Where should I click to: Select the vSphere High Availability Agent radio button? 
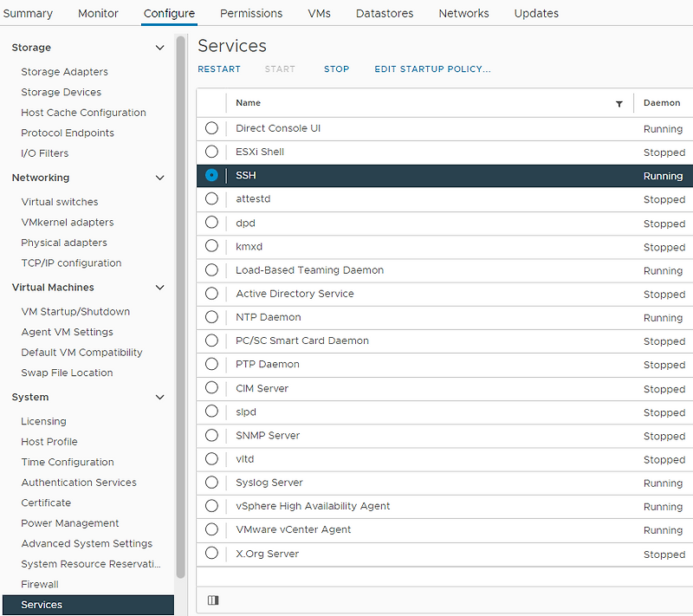[211, 505]
